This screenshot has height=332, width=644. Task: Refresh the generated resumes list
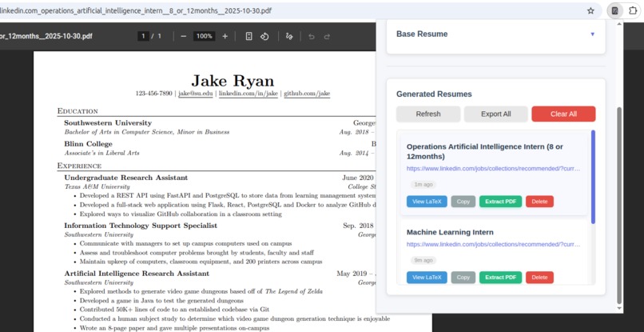click(x=428, y=114)
